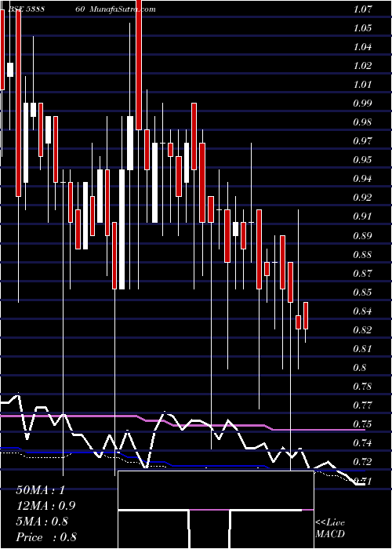Screen dimensions: 392x549
Task: Pick the 0.97 price axis label
Action: tap(362, 141)
